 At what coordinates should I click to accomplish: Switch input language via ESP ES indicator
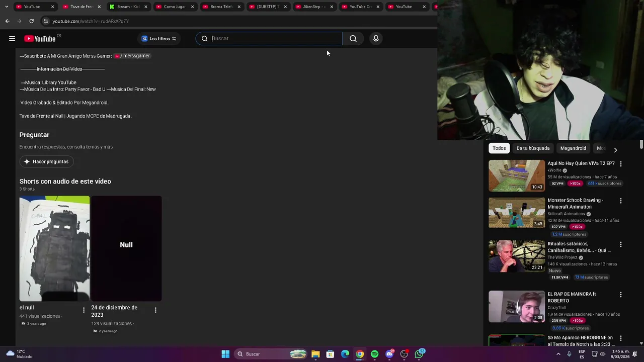(582, 354)
